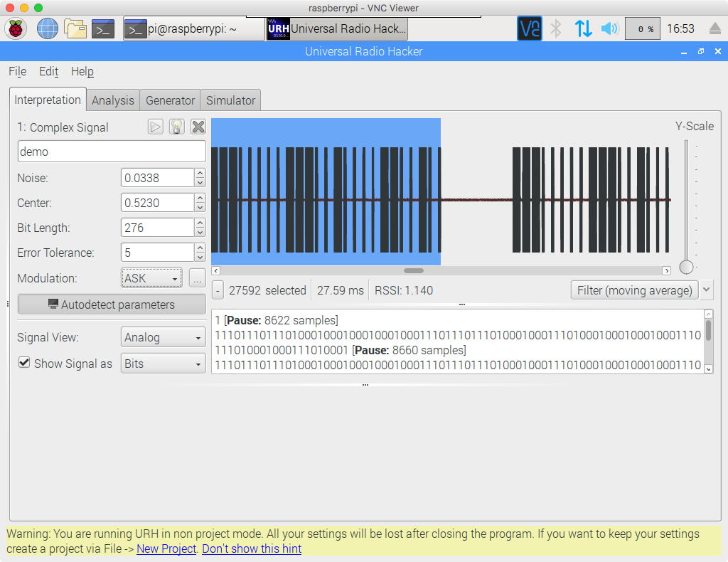This screenshot has width=728, height=562.
Task: Open the Raspberry Pi applications menu
Action: click(x=16, y=28)
